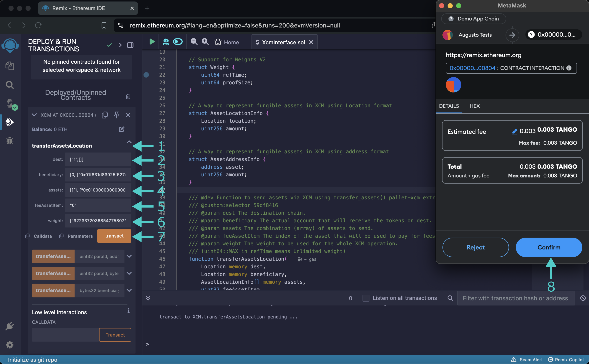This screenshot has height=364, width=589.
Task: Open Remix settings gear icon
Action: (x=10, y=345)
